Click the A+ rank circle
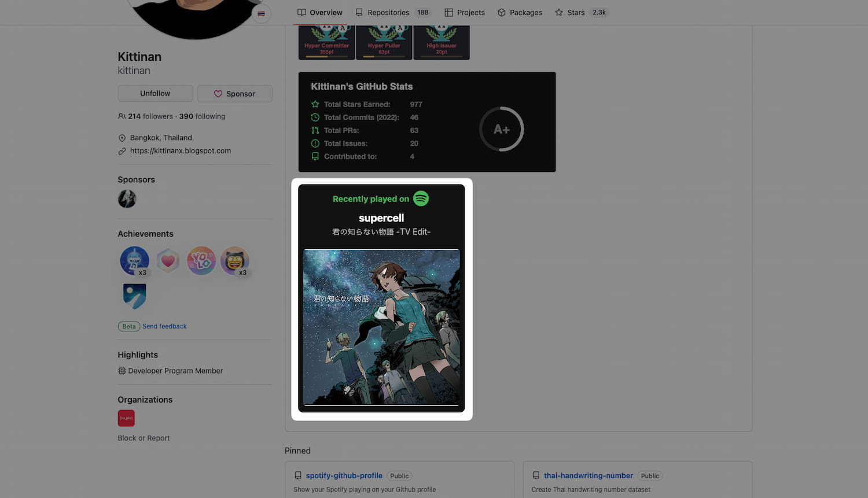 pyautogui.click(x=501, y=129)
